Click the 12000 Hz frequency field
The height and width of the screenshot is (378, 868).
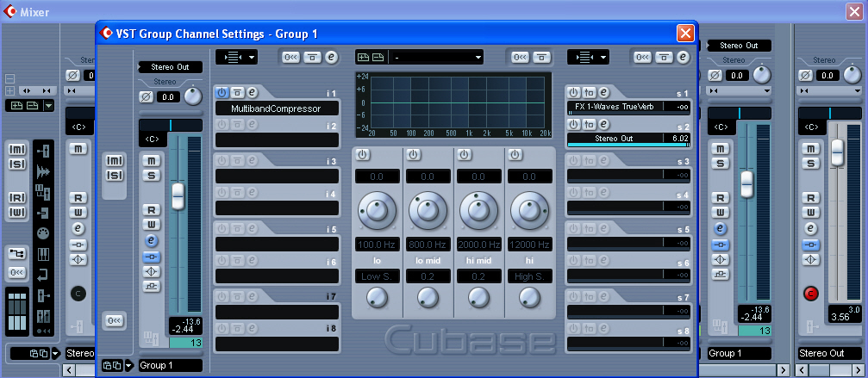click(x=530, y=245)
